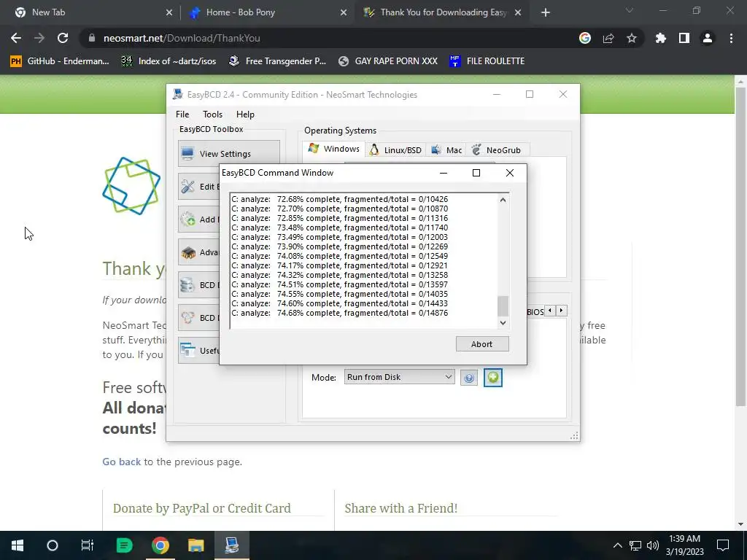The height and width of the screenshot is (560, 747).
Task: Click the page's vertical scrollbar thumb
Action: tap(741, 246)
